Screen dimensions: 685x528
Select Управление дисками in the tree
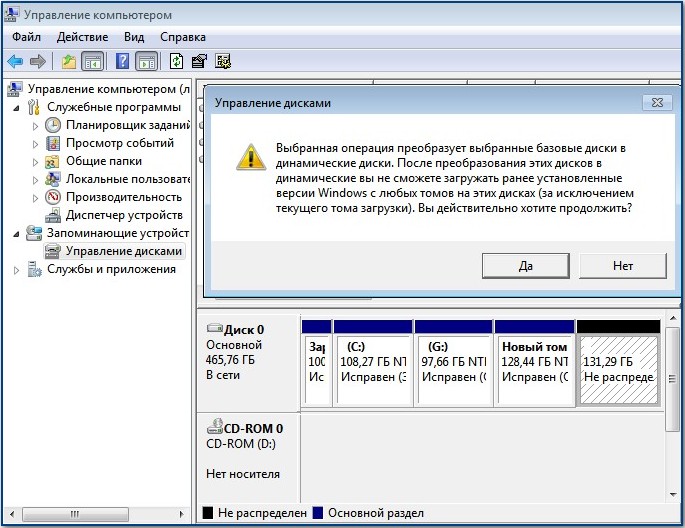coord(123,251)
